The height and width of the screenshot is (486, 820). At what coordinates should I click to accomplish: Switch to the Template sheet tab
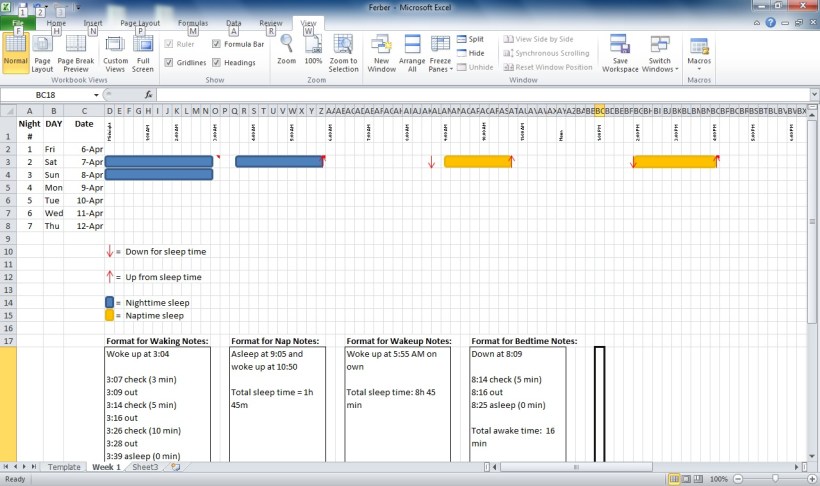pyautogui.click(x=64, y=467)
